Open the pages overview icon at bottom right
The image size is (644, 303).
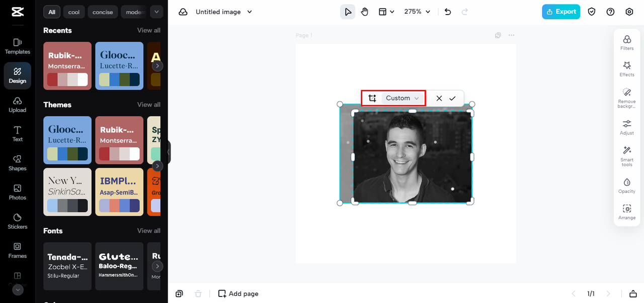(633, 293)
